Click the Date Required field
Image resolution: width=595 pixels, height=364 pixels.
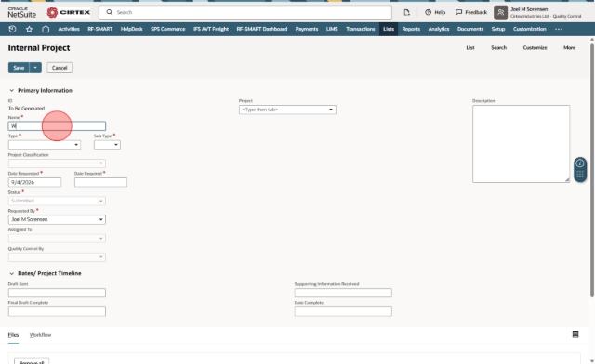click(x=100, y=182)
